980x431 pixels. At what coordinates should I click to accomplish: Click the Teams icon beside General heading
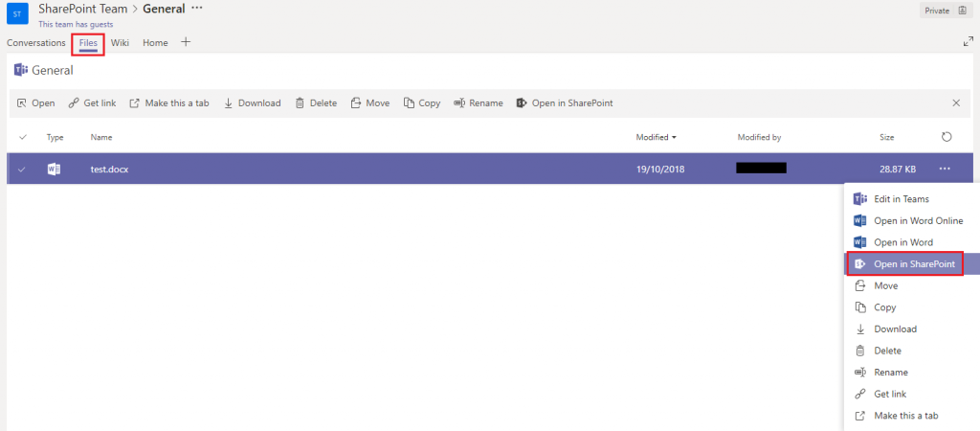21,70
